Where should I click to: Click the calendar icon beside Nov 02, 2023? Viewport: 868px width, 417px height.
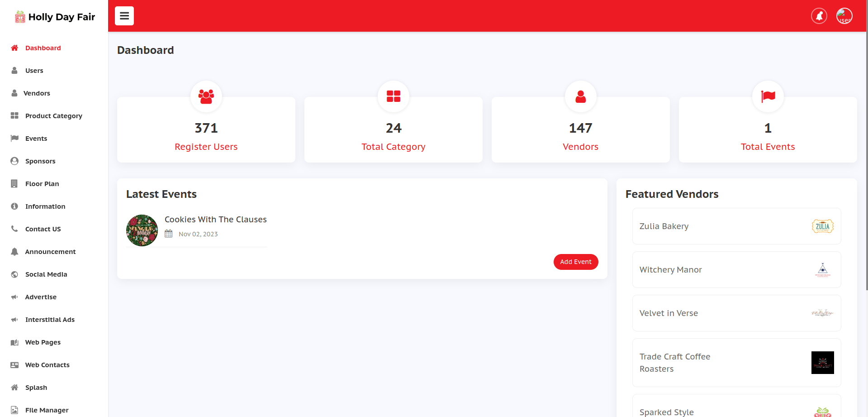[169, 234]
